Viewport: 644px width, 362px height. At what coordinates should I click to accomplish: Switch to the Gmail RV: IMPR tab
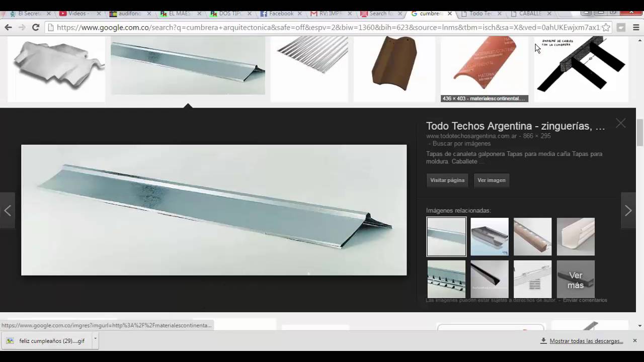(330, 14)
